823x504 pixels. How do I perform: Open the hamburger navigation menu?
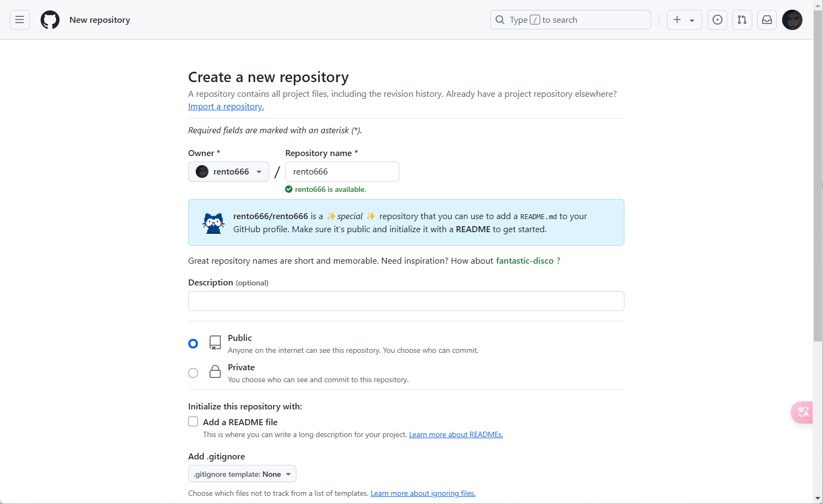(20, 20)
